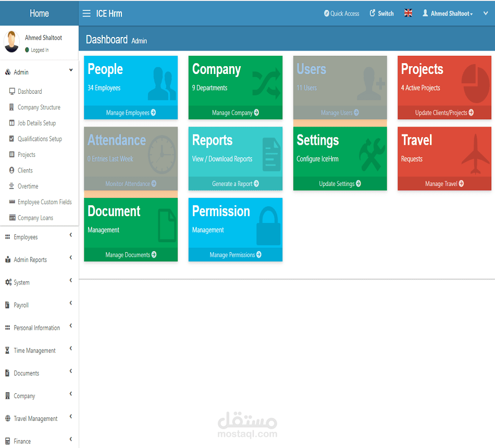Click the padlock icon on Permission card
The width and height of the screenshot is (495, 448).
click(268, 226)
